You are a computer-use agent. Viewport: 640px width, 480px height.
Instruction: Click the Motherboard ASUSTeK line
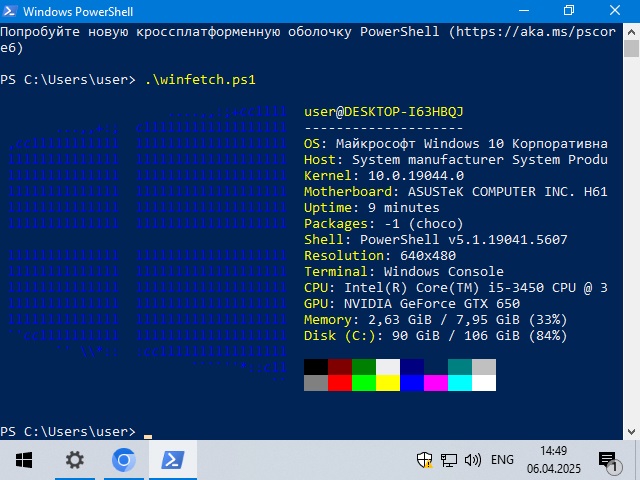[x=456, y=192]
